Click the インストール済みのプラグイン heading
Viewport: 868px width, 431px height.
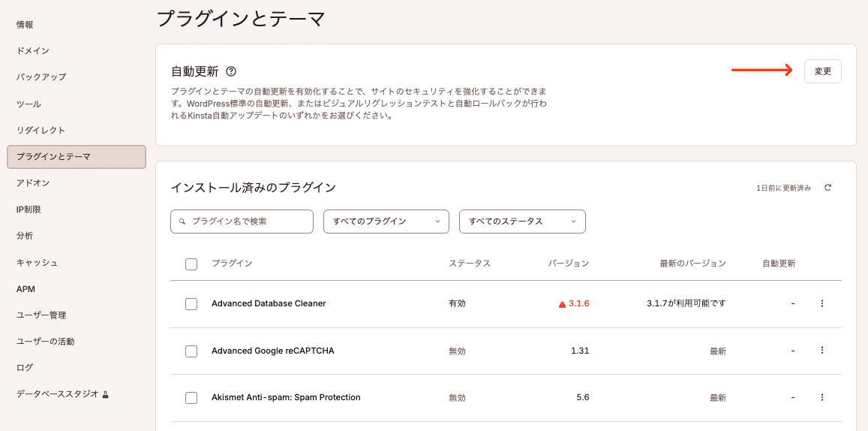253,188
